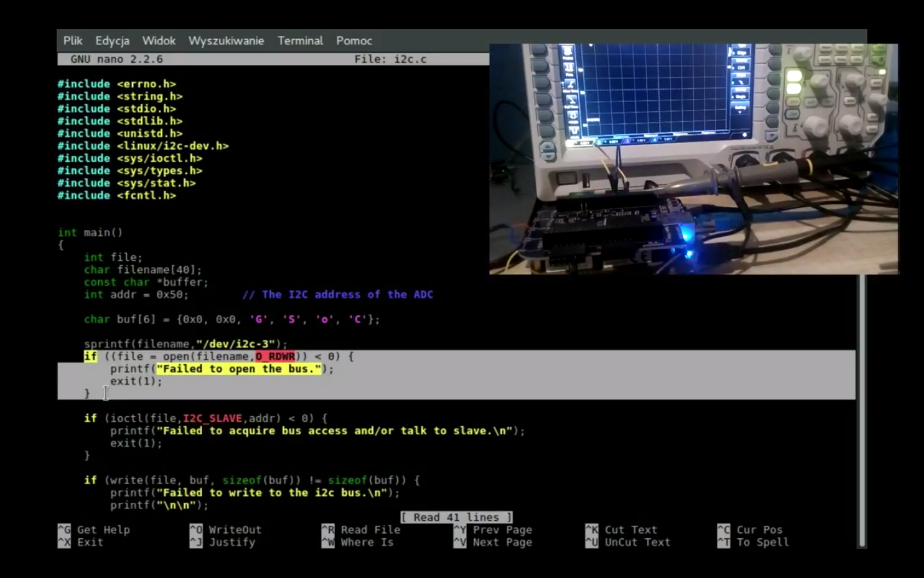The width and height of the screenshot is (924, 578).
Task: Click the Next Page shortcut label
Action: (502, 542)
